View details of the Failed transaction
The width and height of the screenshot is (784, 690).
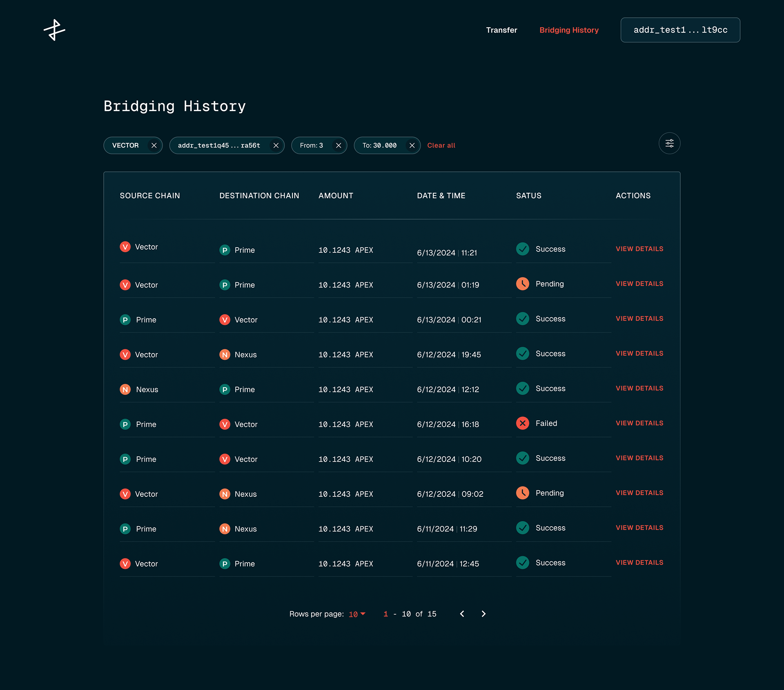pos(639,423)
